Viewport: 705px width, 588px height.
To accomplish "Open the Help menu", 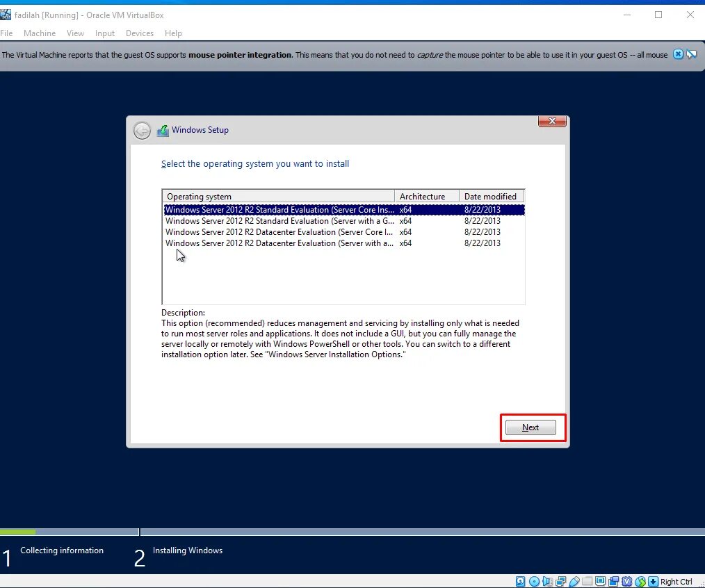I will pos(173,33).
